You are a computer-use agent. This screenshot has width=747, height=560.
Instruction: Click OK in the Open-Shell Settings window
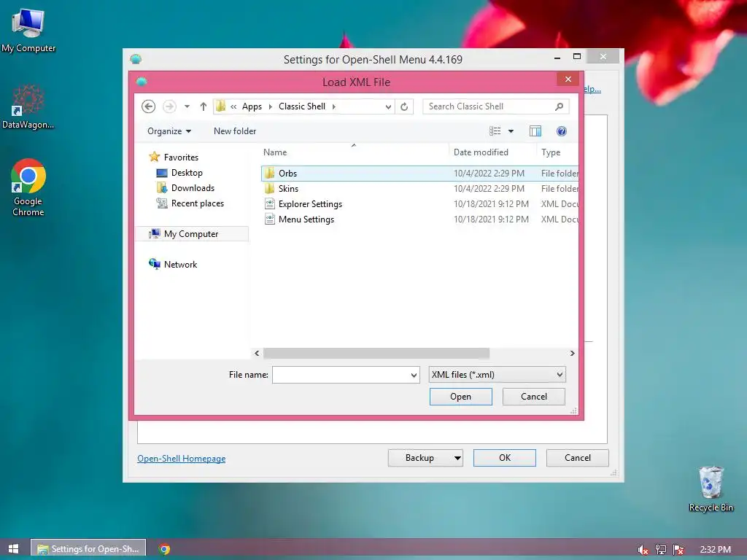click(505, 458)
